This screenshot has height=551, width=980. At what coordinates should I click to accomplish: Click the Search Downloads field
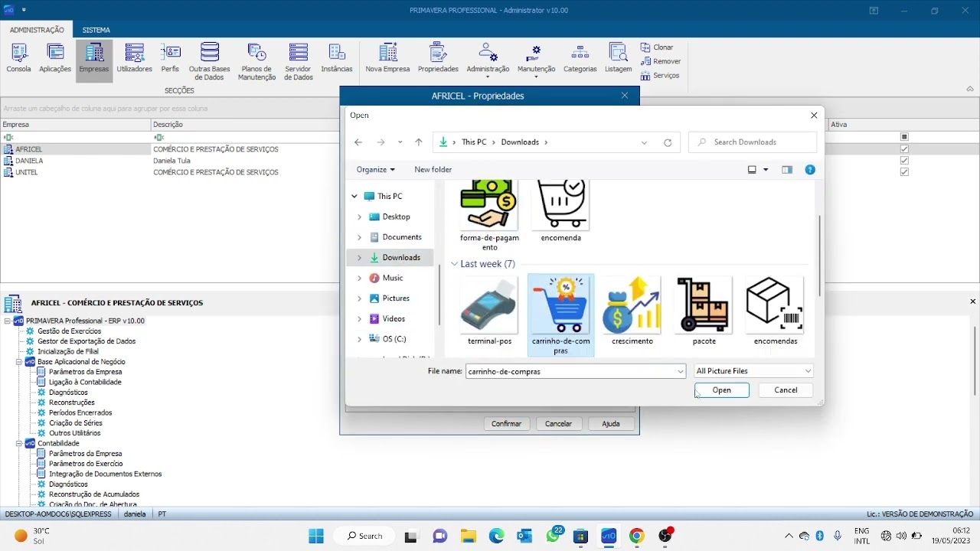pos(753,142)
